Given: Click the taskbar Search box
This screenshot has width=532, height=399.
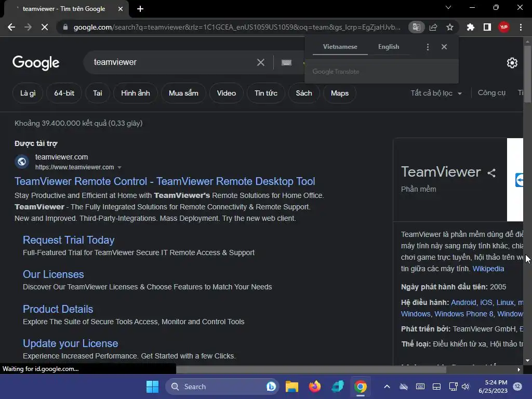Looking at the screenshot, I should coord(222,387).
